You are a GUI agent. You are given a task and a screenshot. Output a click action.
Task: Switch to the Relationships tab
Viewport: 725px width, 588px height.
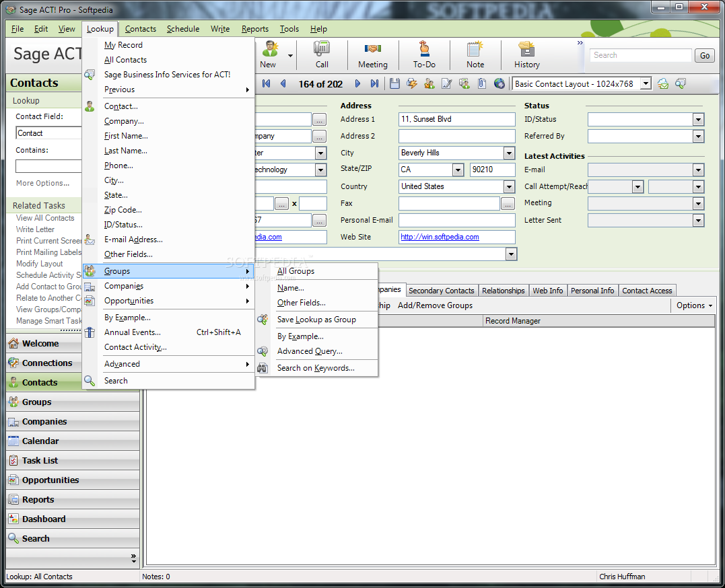[x=503, y=291]
